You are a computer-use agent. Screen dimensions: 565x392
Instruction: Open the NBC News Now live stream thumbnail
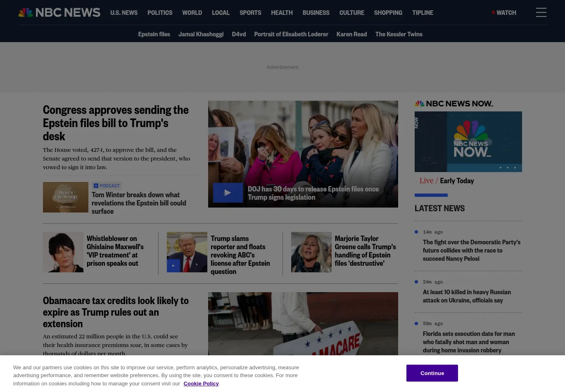pyautogui.click(x=468, y=142)
